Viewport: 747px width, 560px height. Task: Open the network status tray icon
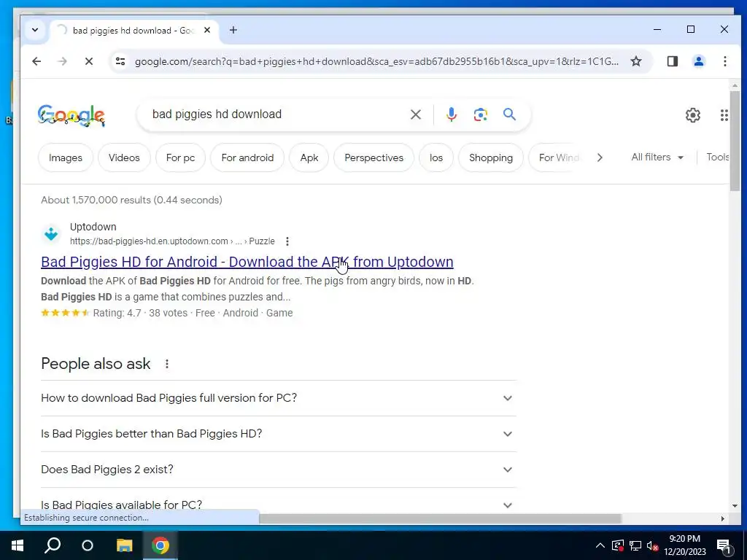tap(635, 545)
